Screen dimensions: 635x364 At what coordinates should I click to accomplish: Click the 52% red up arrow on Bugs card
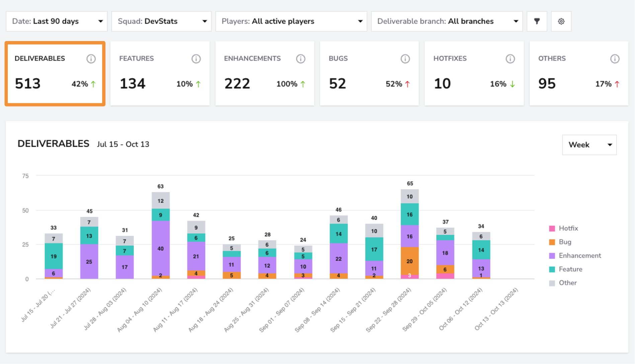click(x=407, y=84)
